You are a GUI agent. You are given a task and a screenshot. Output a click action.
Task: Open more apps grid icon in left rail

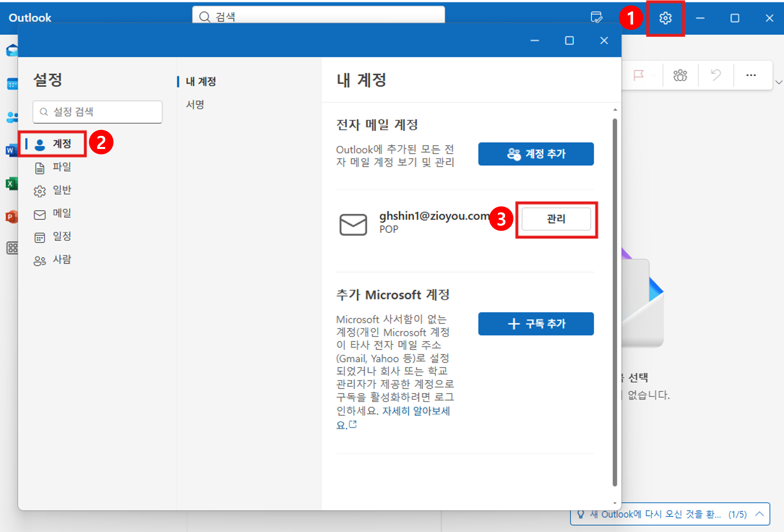12,248
